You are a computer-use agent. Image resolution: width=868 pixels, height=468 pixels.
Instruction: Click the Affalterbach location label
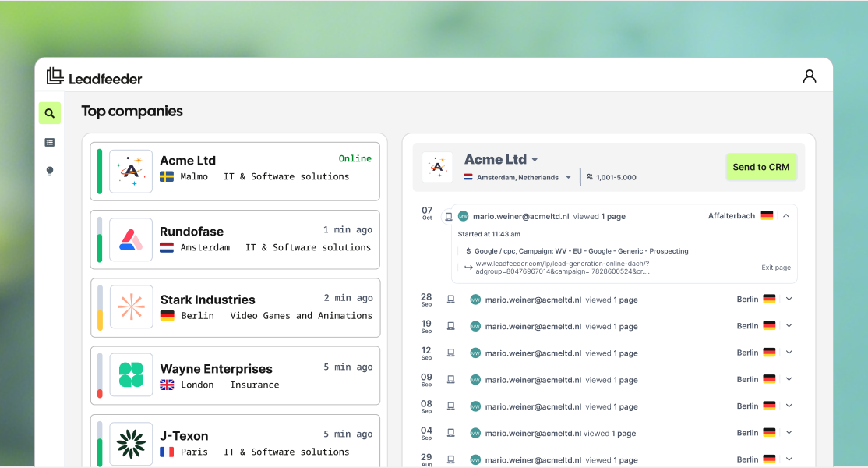732,215
